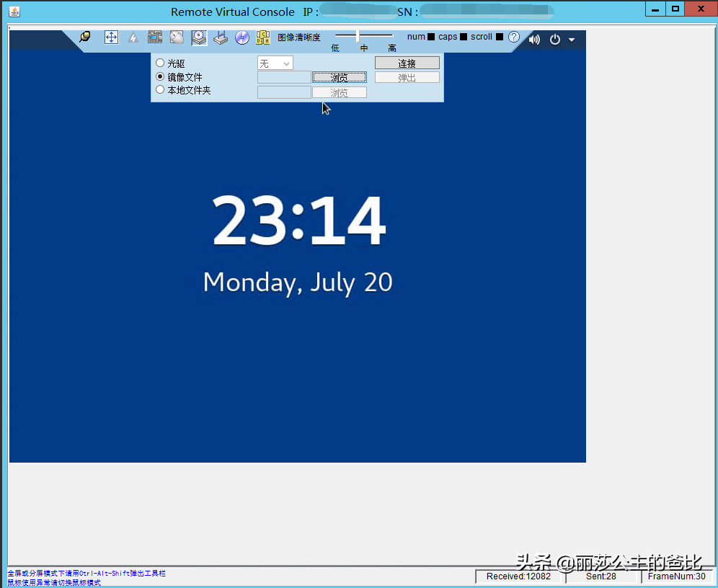Click the pin toolbar icon
This screenshot has height=588, width=718.
point(85,37)
